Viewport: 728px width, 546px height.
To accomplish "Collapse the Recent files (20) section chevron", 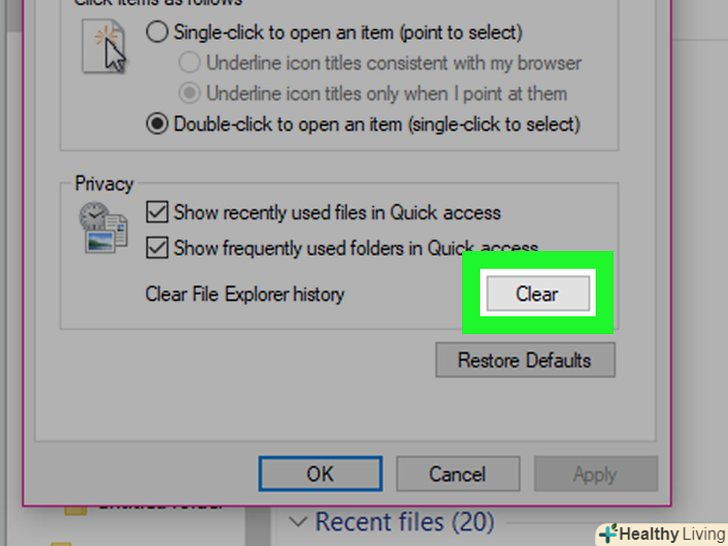I will click(x=298, y=522).
